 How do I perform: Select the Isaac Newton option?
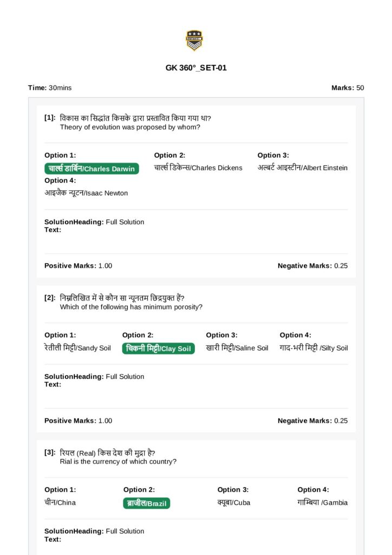click(86, 193)
